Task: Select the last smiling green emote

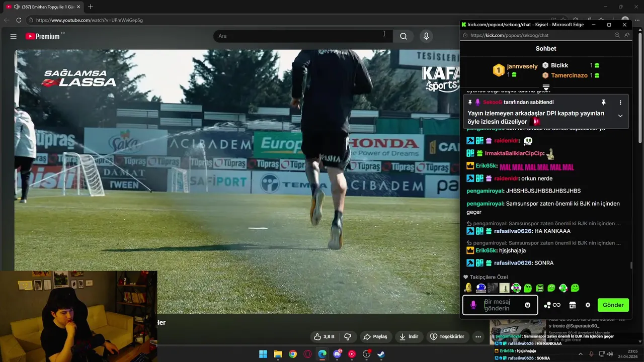Action: coord(575,288)
